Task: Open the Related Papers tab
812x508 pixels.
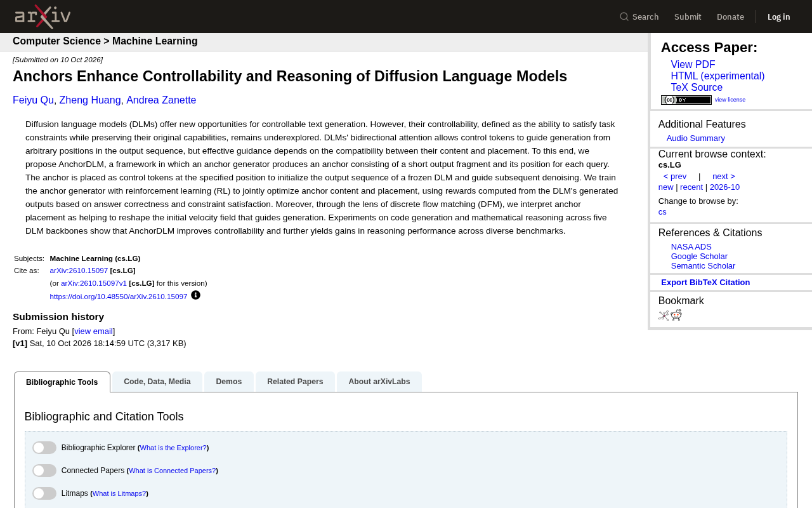Action: pyautogui.click(x=295, y=382)
